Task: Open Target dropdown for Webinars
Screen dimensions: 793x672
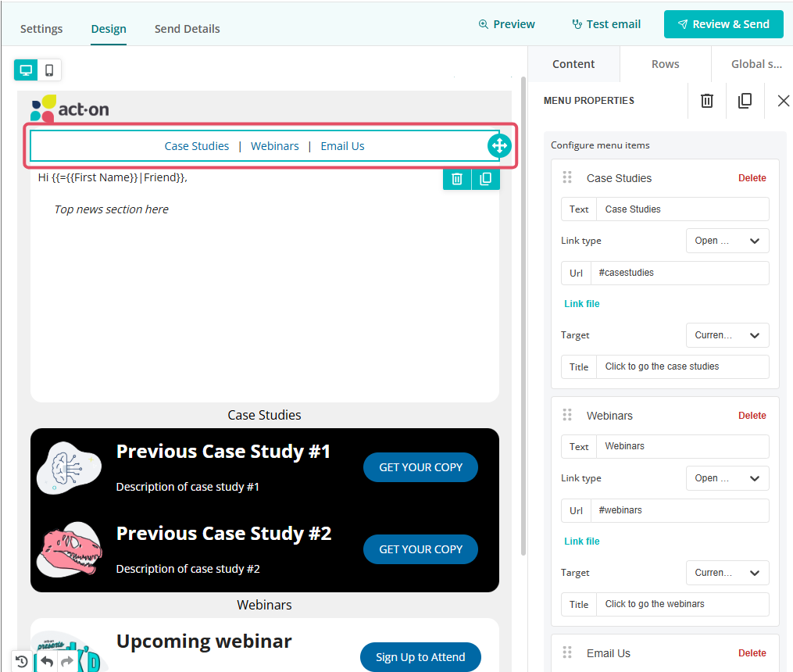Action: (x=727, y=573)
